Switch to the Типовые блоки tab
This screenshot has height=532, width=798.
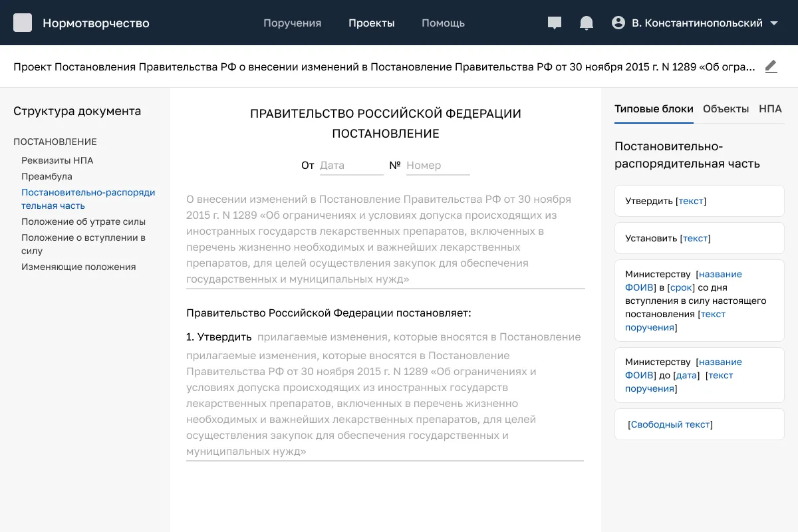point(654,109)
